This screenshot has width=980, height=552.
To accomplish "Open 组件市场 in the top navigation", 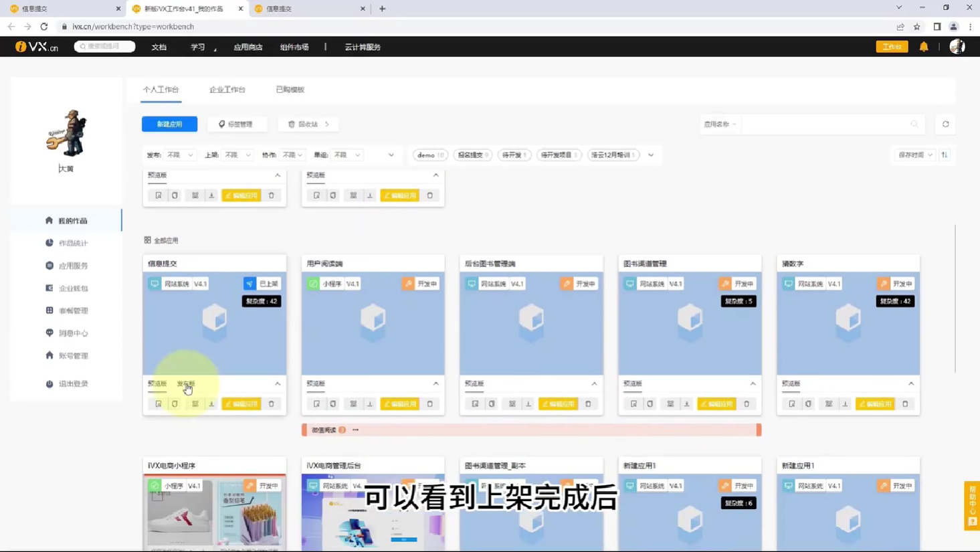I will 294,47.
